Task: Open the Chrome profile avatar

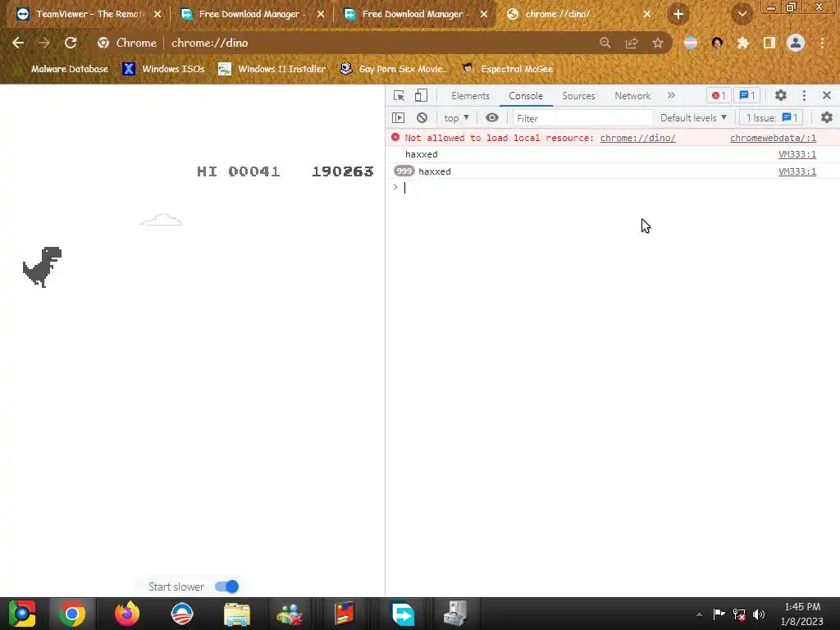Action: pos(796,43)
